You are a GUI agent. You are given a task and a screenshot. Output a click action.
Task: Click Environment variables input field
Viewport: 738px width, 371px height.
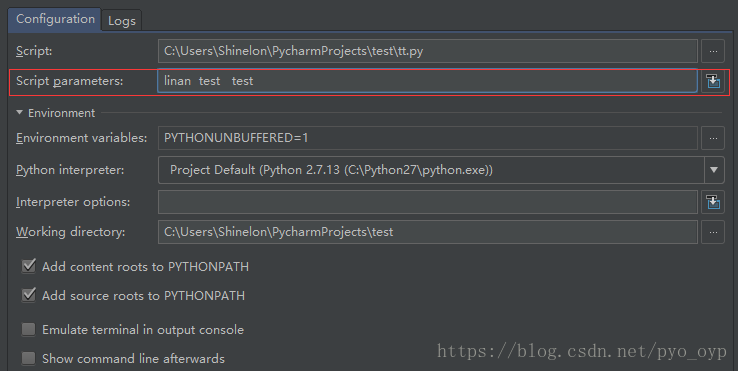[427, 138]
